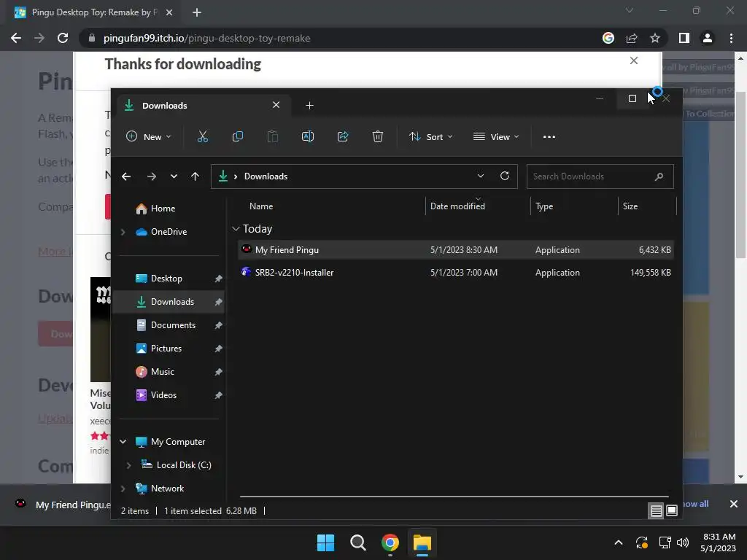
Task: Click the Search Downloads input field
Action: [600, 176]
